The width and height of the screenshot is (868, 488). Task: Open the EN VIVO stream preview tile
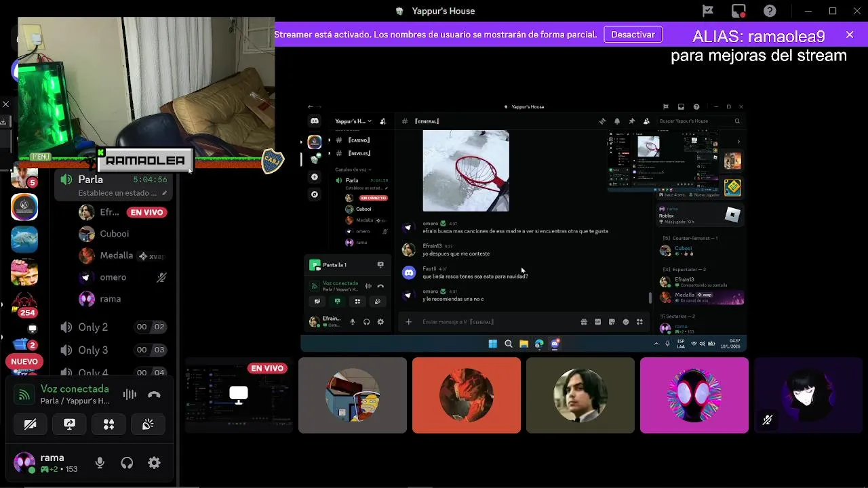coord(239,395)
